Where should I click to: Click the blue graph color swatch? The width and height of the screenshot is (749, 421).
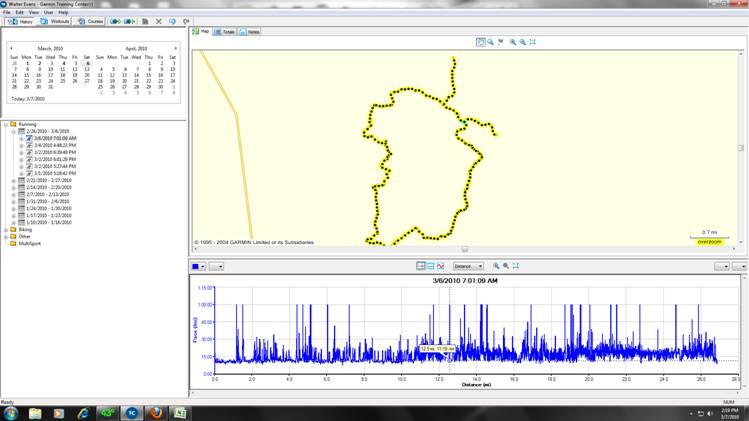click(x=196, y=266)
